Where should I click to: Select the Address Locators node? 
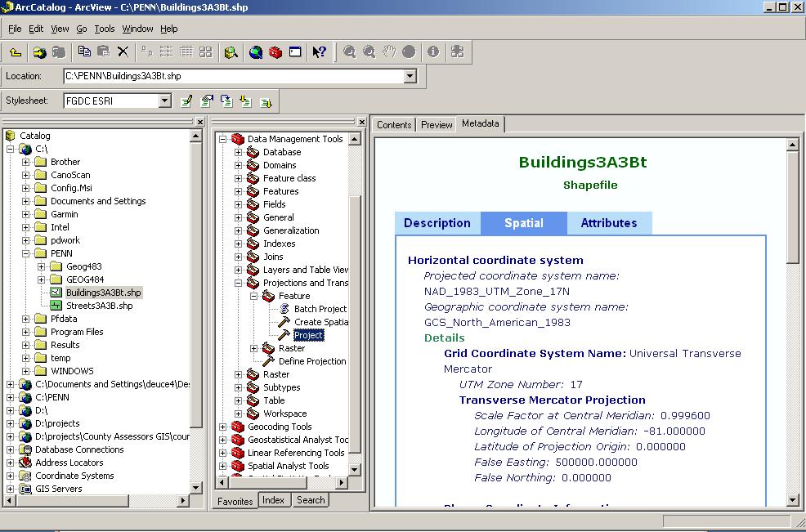click(x=69, y=463)
